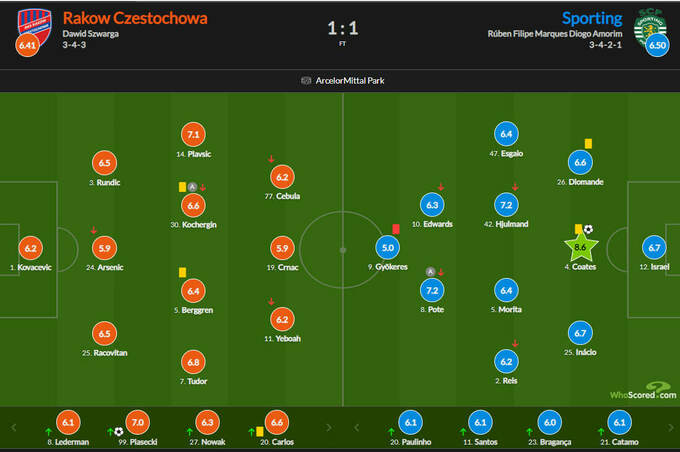Click the yellow card above Diomande
This screenshot has height=452, width=680.
coord(591,143)
